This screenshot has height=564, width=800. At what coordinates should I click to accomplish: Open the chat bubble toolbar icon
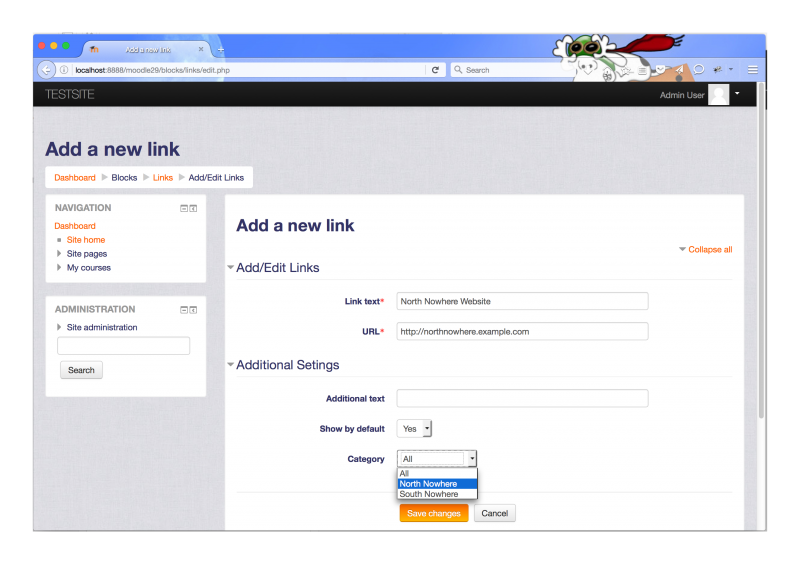pyautogui.click(x=699, y=69)
